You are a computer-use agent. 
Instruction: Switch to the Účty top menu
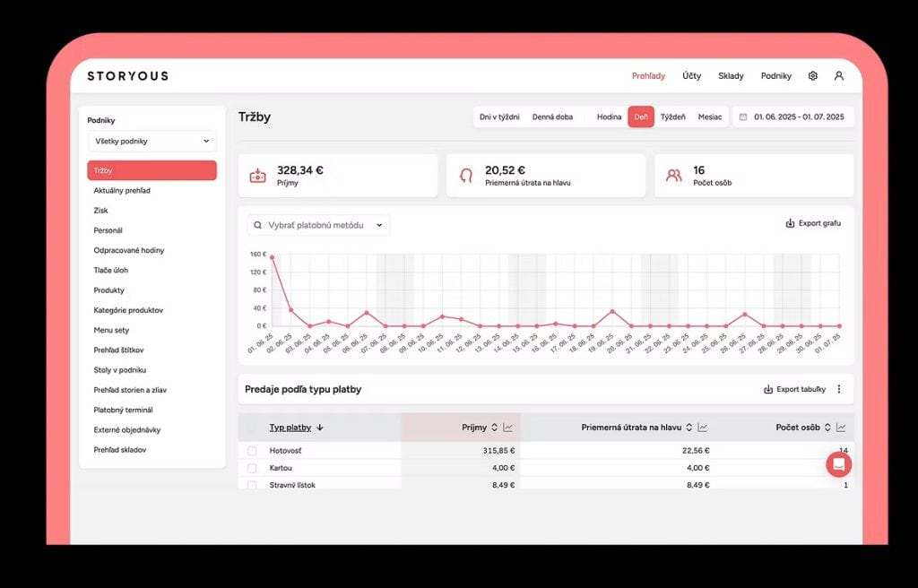coord(691,76)
